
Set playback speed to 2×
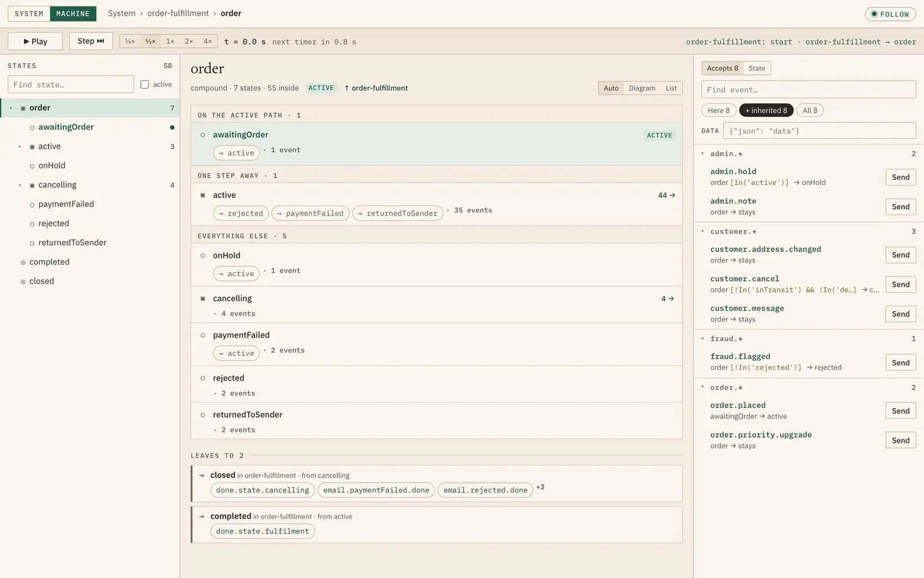pyautogui.click(x=189, y=42)
